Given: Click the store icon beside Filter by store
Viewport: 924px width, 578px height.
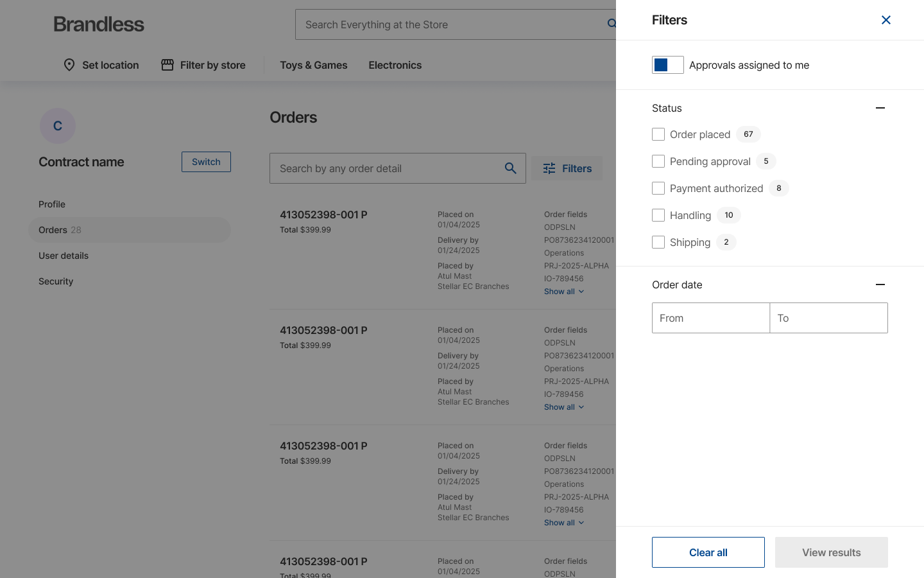Looking at the screenshot, I should (167, 65).
